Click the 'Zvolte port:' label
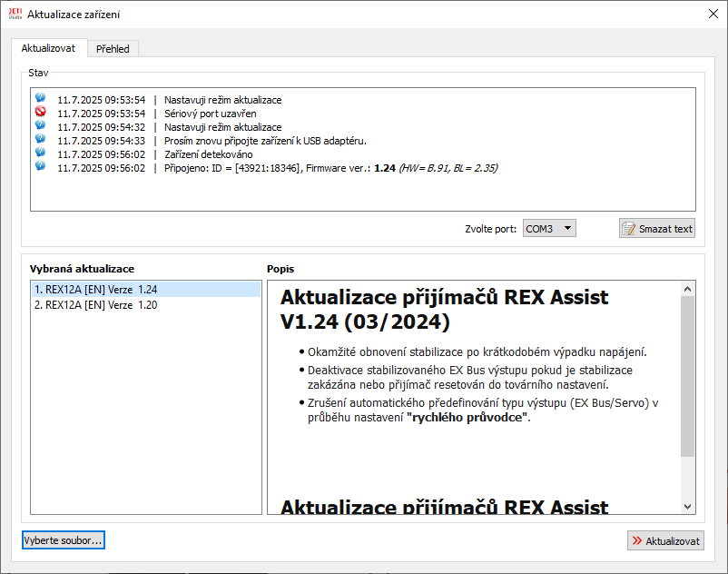 click(491, 229)
